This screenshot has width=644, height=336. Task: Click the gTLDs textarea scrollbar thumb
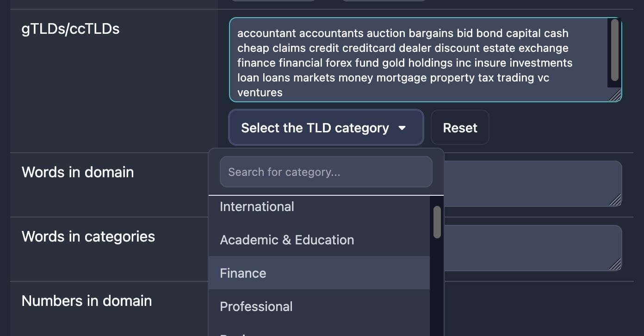pyautogui.click(x=614, y=50)
